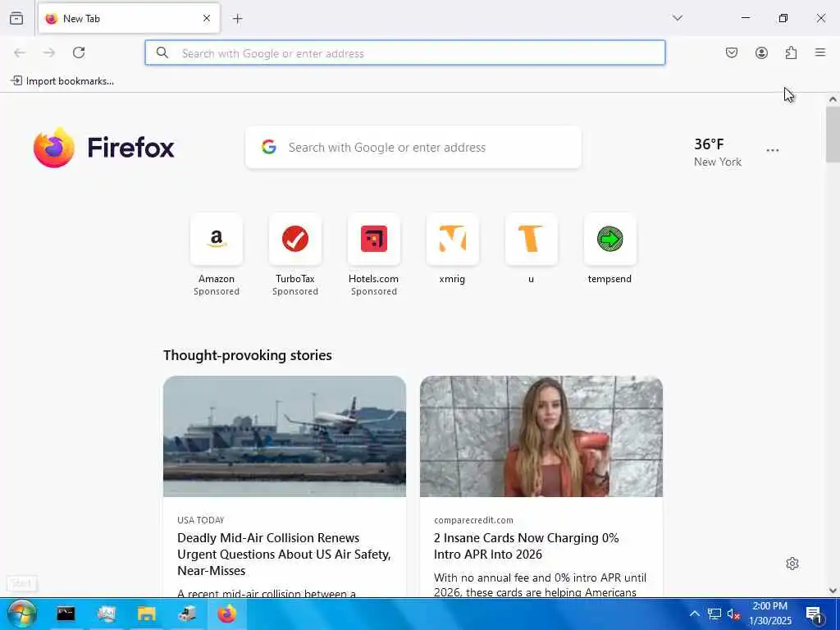Open the File Explorer taskbar folder
The image size is (840, 630).
point(146,614)
